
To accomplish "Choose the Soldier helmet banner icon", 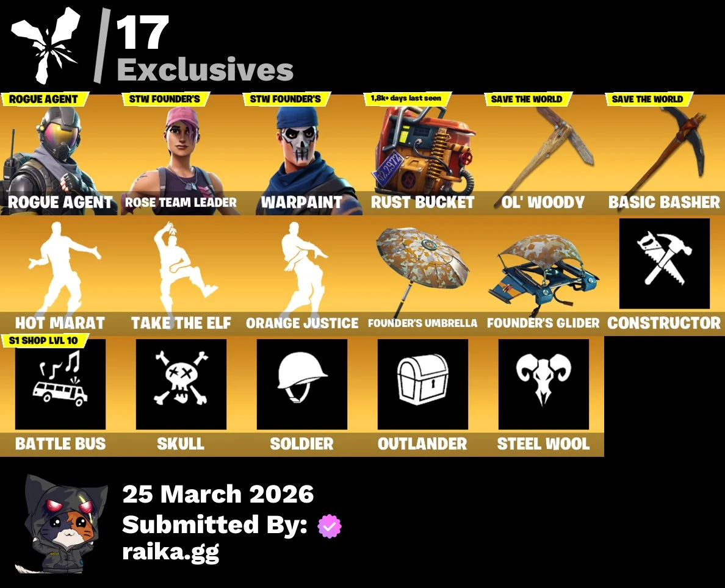I will coord(302,384).
